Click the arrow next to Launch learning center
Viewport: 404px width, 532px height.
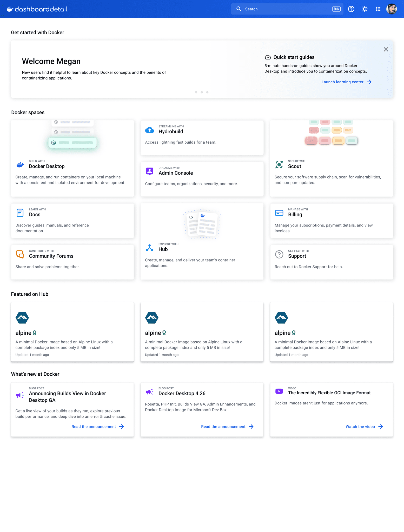click(x=369, y=82)
